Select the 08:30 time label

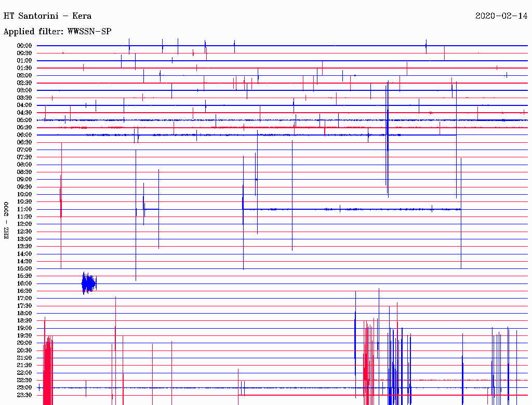pyautogui.click(x=24, y=172)
